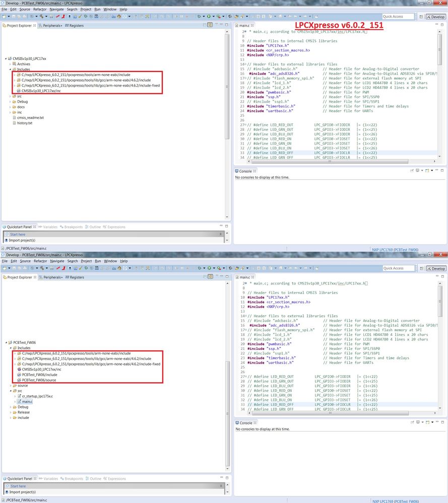The image size is (448, 503).
Task: Open the dropdown arrow next to the New icon
Action: coord(9,17)
